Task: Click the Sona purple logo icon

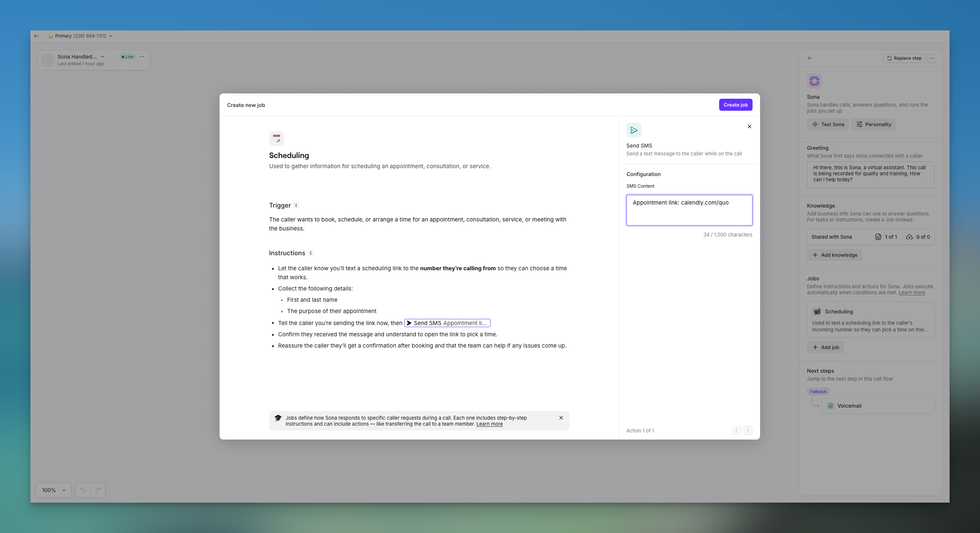Action: pyautogui.click(x=814, y=81)
